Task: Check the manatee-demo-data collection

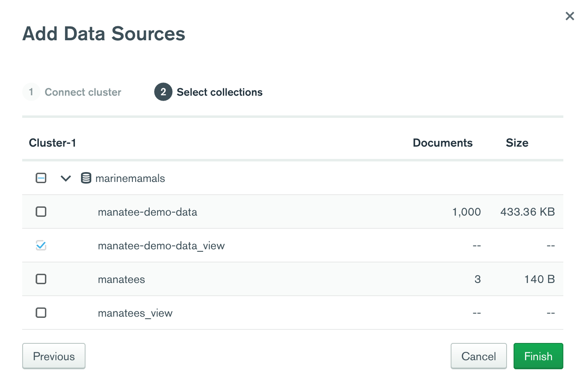Action: click(x=41, y=212)
